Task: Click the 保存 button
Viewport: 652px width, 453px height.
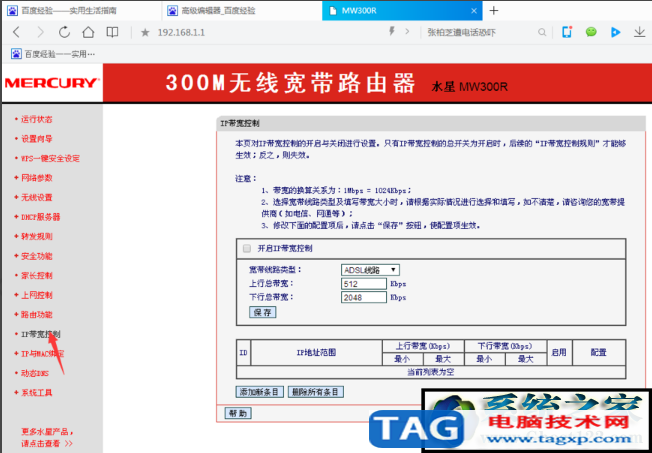Action: point(262,312)
